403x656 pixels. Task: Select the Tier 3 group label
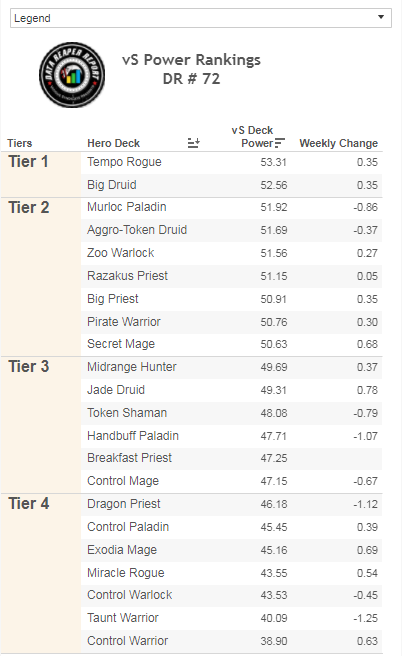coord(29,367)
